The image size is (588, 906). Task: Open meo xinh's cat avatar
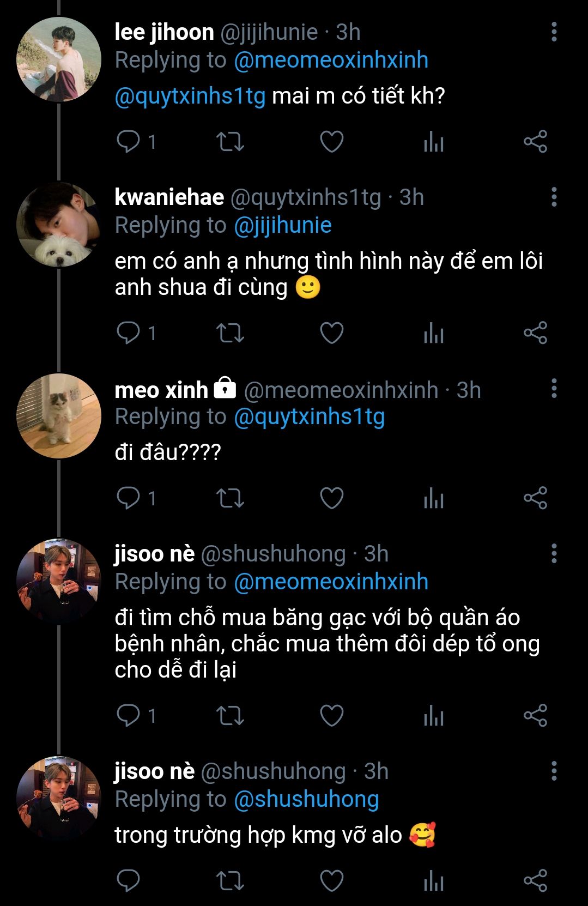(59, 416)
